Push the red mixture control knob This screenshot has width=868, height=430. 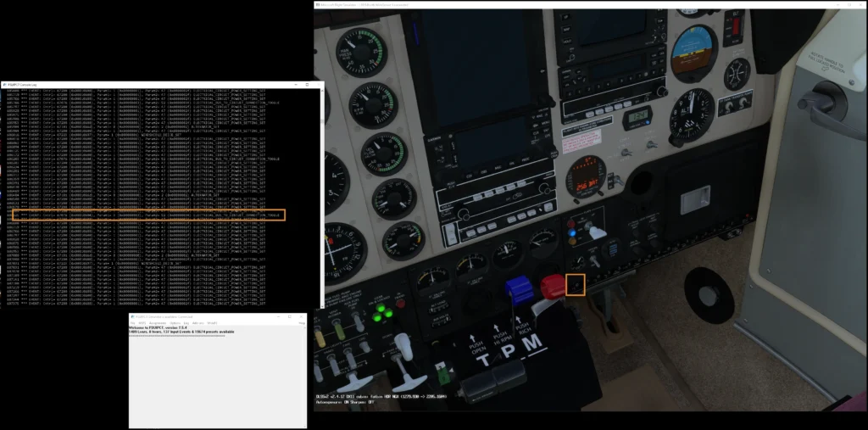tap(552, 286)
